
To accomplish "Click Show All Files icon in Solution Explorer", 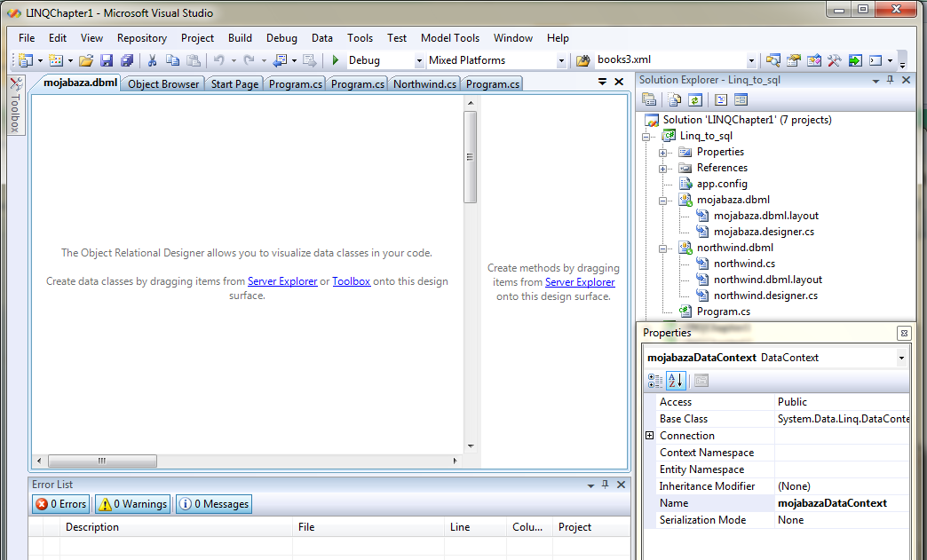I will [675, 99].
